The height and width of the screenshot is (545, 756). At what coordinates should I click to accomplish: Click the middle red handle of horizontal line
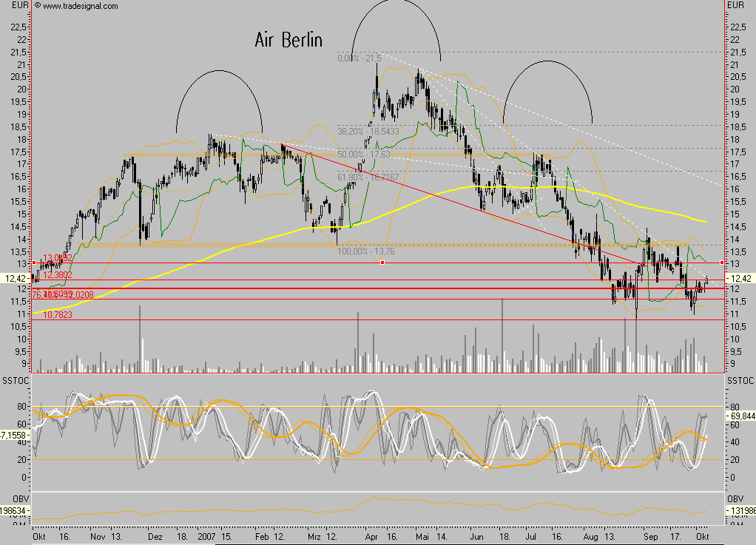click(382, 263)
